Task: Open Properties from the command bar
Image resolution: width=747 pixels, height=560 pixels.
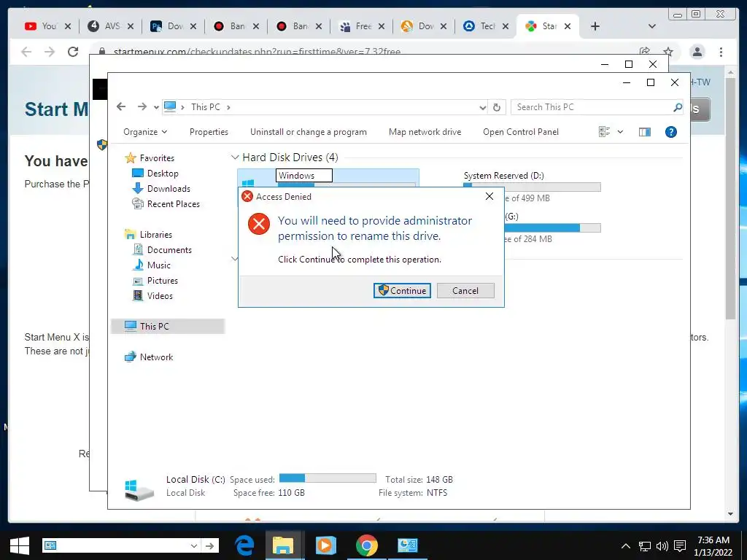Action: click(x=209, y=132)
